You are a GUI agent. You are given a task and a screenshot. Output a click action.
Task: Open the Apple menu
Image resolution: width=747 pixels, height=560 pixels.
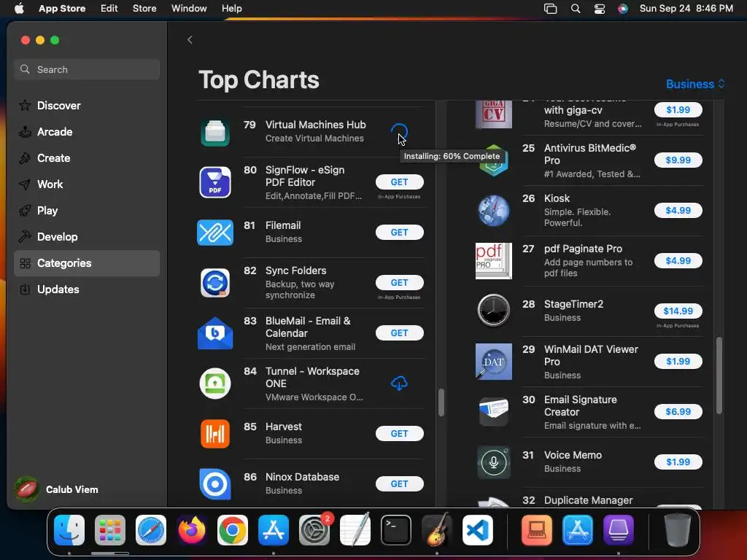[20, 9]
